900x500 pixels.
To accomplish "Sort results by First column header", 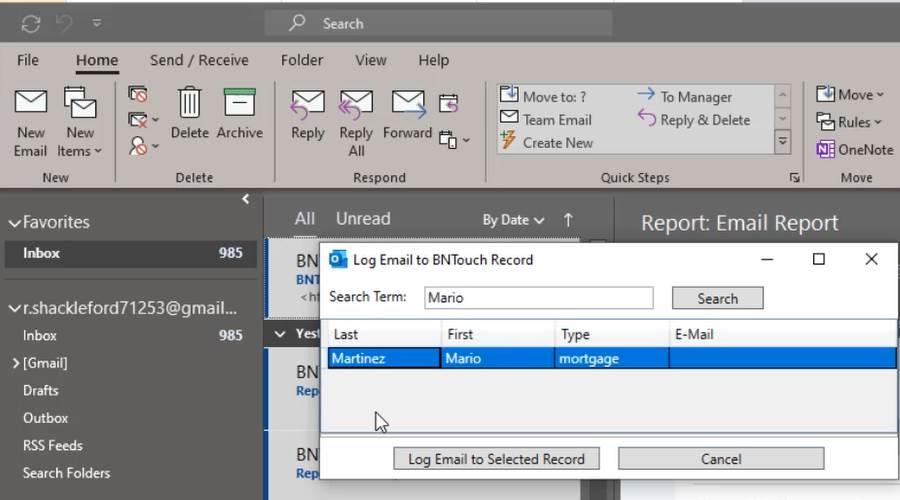I will (498, 334).
